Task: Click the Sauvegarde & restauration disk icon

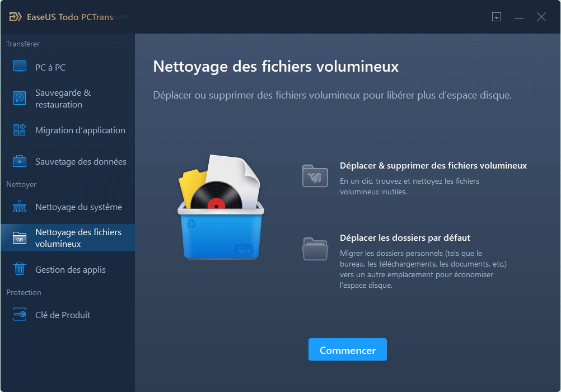Action: (20, 98)
